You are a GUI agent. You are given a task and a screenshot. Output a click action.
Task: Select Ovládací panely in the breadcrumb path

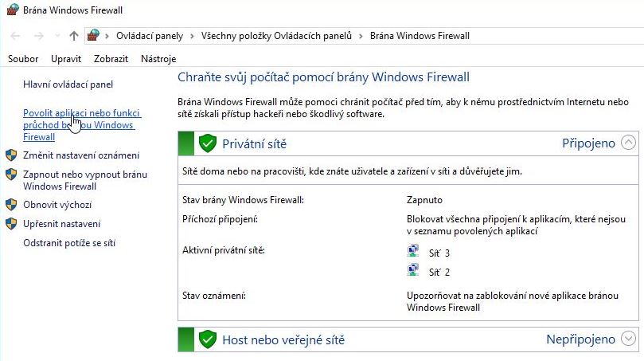[x=150, y=36]
